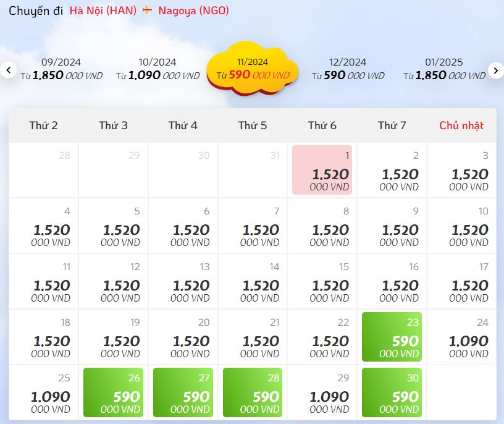
Task: Select green 590 fare on November 28
Action: [x=253, y=392]
